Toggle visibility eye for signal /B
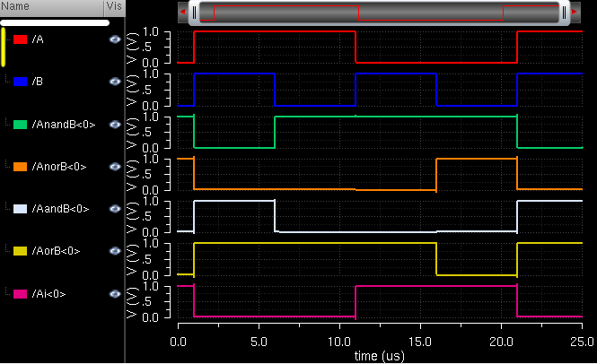Viewport: 597px width, 364px height. [115, 82]
